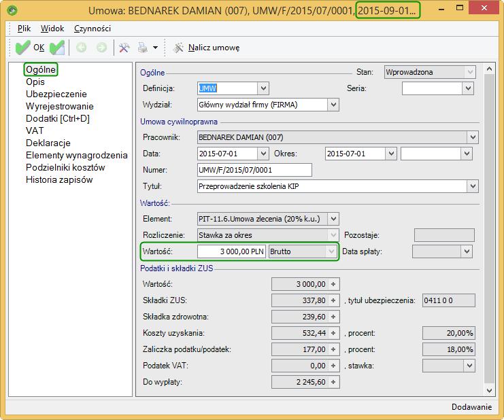The image size is (504, 420).
Task: Open the Data date picker arrow
Action: (x=263, y=154)
